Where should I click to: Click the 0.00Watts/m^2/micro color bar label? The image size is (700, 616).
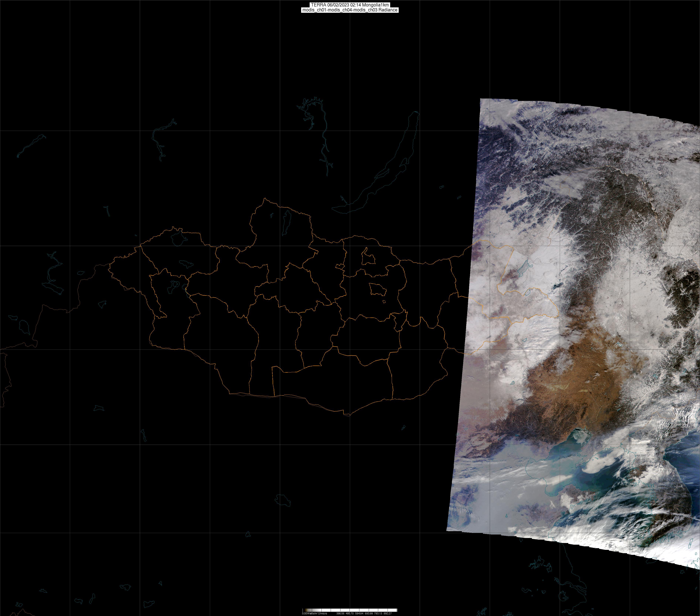tap(314, 613)
